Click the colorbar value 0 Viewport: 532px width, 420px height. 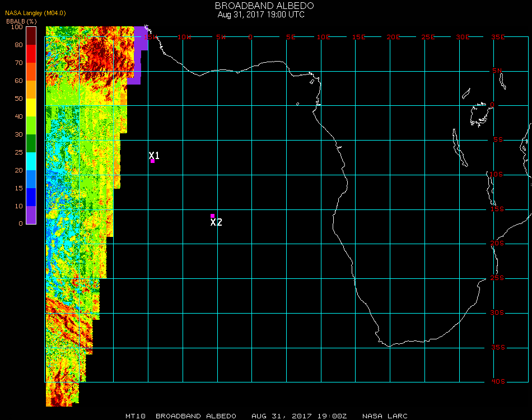(21, 223)
